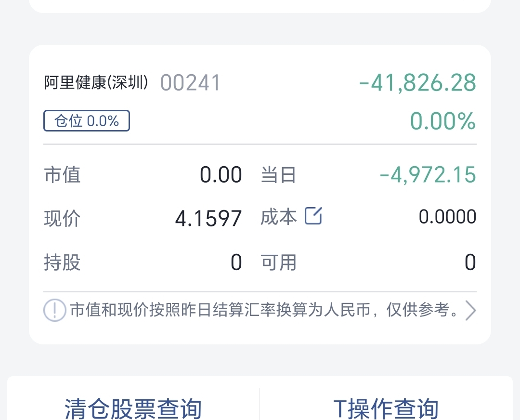The height and width of the screenshot is (420, 520).
Task: Edit cost price via pencil icon
Action: pos(313,216)
